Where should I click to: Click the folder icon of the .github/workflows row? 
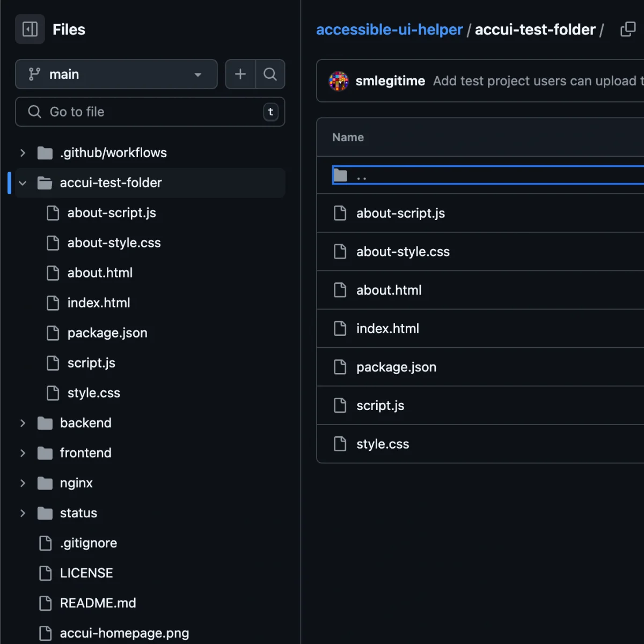(x=45, y=153)
